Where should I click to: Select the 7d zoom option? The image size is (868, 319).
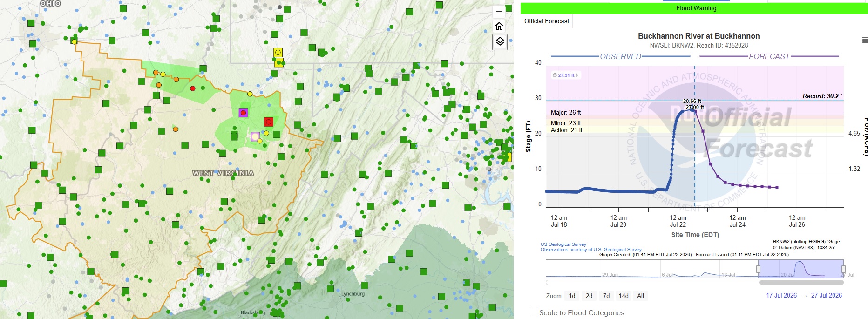606,296
